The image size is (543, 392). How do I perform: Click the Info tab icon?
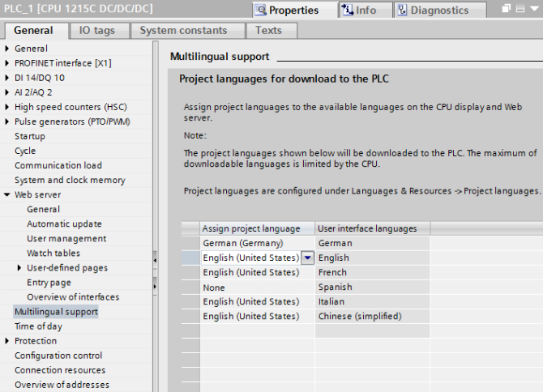click(x=348, y=11)
